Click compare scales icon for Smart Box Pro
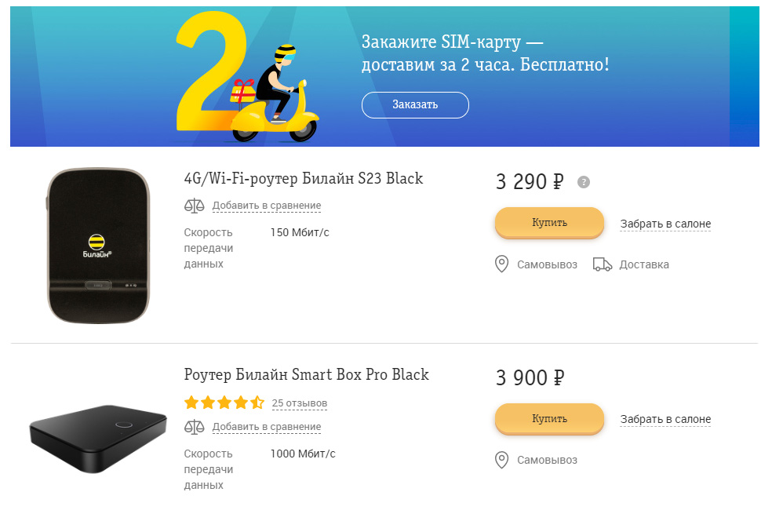 pyautogui.click(x=194, y=427)
